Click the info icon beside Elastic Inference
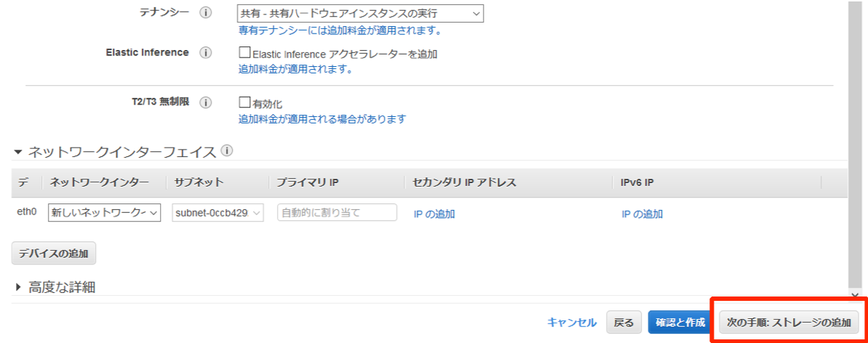Image resolution: width=868 pixels, height=343 pixels. click(205, 53)
